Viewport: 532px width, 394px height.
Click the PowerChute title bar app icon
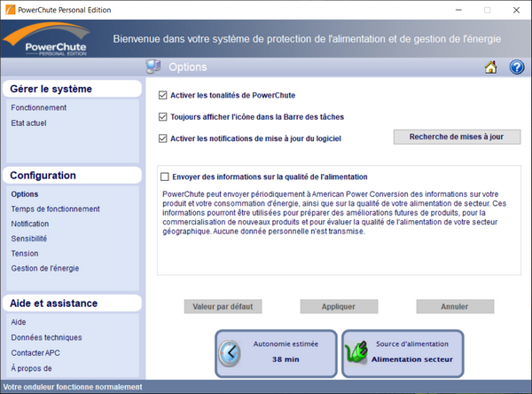point(10,10)
